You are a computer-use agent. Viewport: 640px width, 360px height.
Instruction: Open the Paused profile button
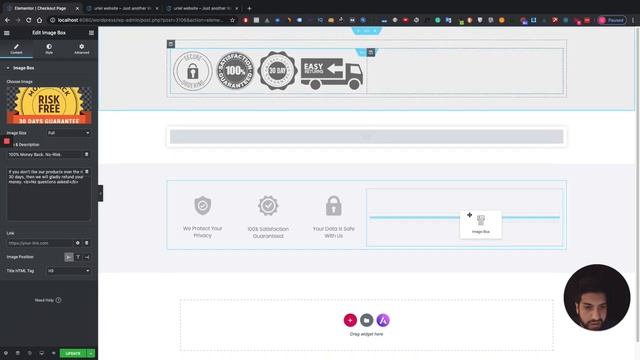click(611, 20)
